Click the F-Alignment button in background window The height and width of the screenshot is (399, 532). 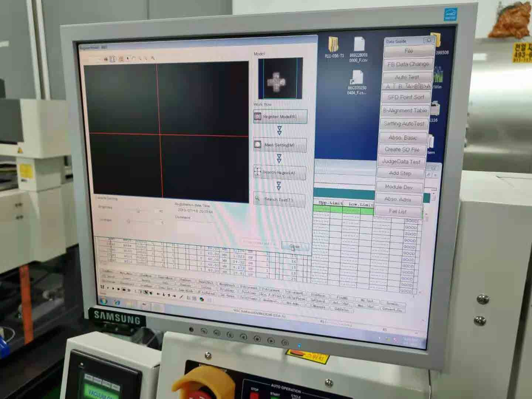[271, 290]
